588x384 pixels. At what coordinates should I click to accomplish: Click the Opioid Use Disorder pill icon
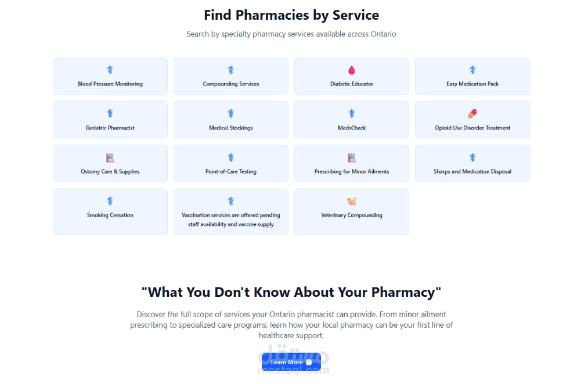472,114
